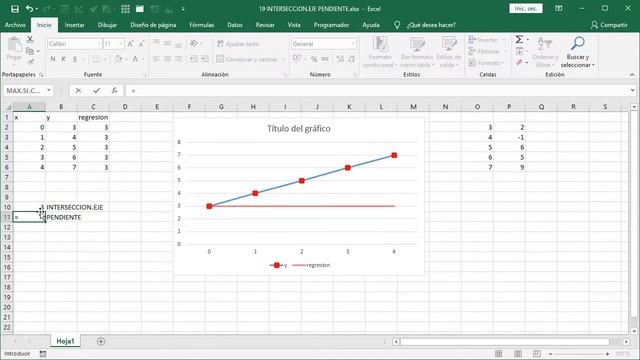Click the macro recording icon in the status bar
Screen dimensions: 640x360
click(43, 353)
